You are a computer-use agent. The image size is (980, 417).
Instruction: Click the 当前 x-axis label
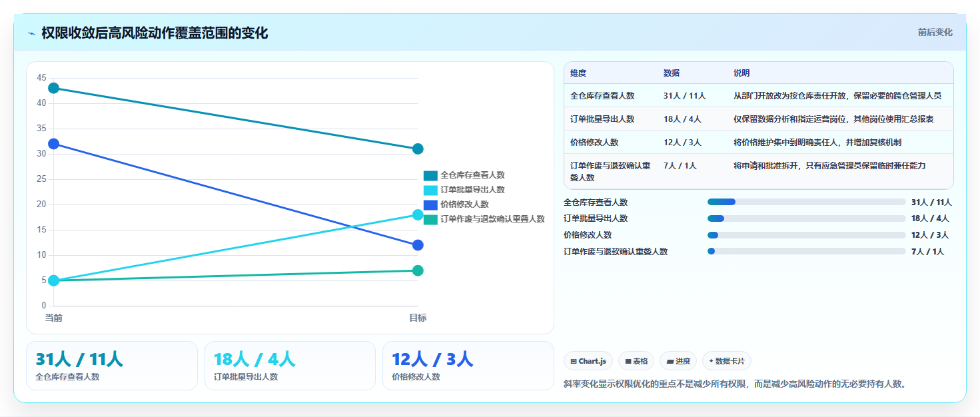pos(54,318)
